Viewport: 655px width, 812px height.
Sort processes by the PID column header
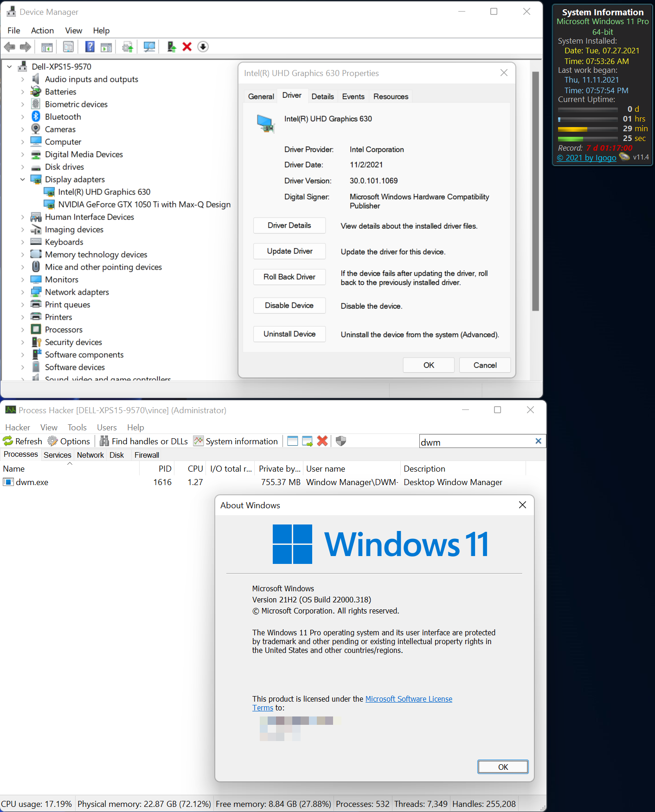pos(157,469)
